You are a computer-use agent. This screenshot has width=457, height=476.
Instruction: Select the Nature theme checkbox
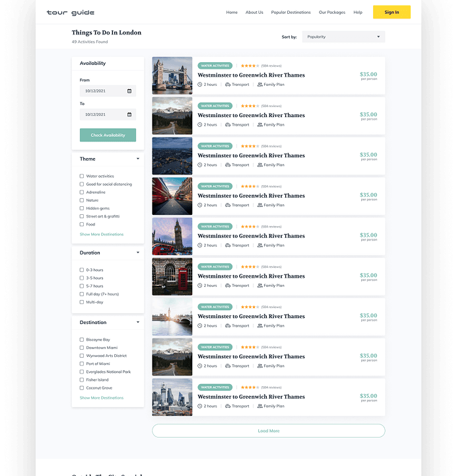[82, 200]
